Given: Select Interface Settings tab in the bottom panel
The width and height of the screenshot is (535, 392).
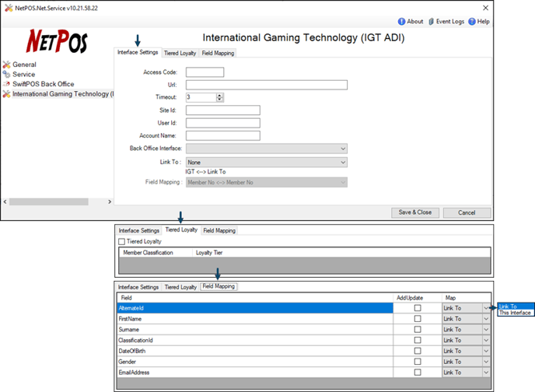Looking at the screenshot, I should [138, 287].
